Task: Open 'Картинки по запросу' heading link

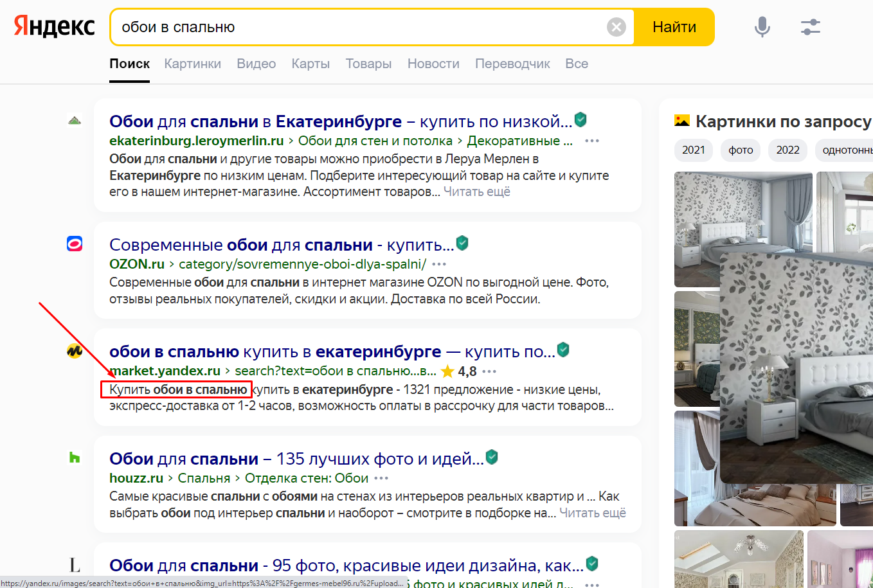Action: click(x=784, y=121)
